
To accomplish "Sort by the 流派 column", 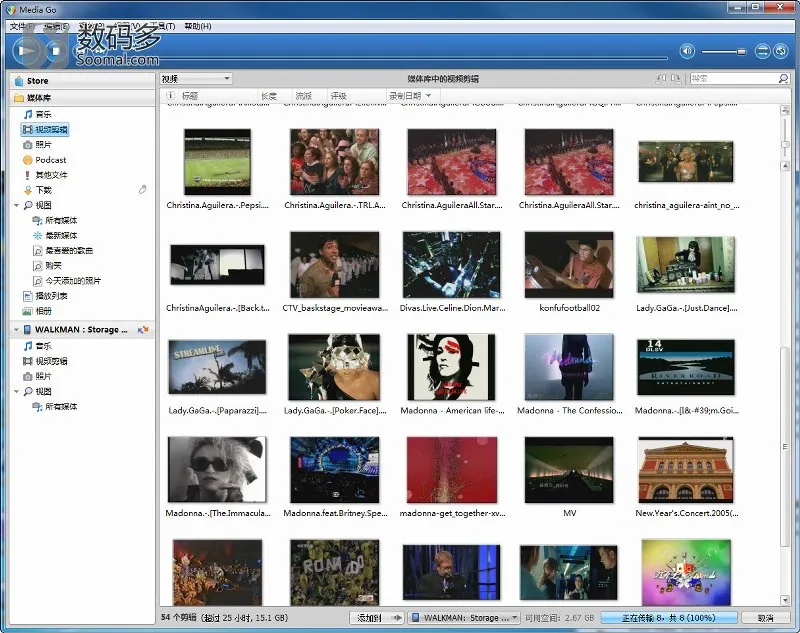I will (310, 95).
